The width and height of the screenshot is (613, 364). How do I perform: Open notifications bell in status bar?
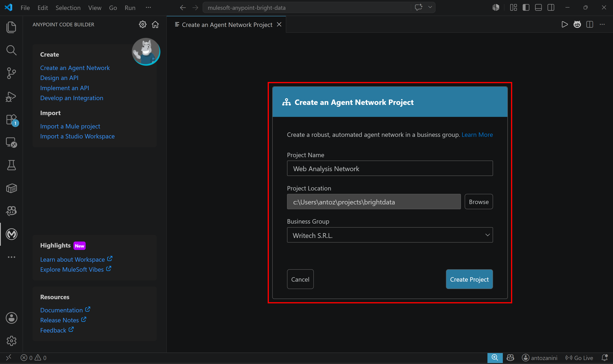point(604,358)
